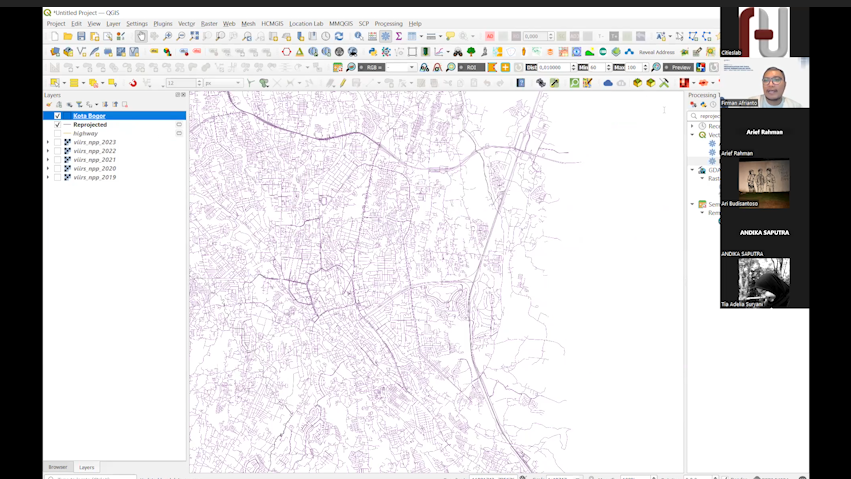The height and width of the screenshot is (479, 851).
Task: Open an existing project with the folder icon
Action: click(x=68, y=36)
